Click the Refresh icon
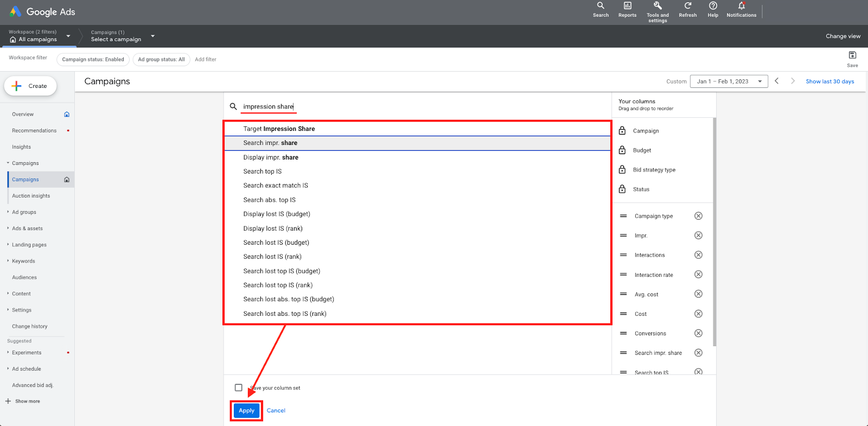The height and width of the screenshot is (426, 868). point(687,10)
